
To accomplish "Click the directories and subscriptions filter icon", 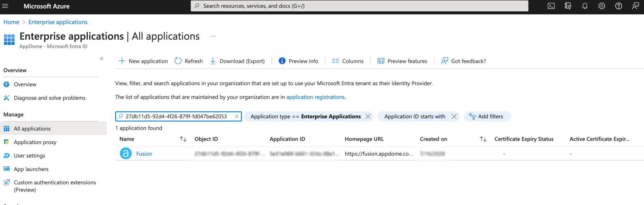I will 568,6.
